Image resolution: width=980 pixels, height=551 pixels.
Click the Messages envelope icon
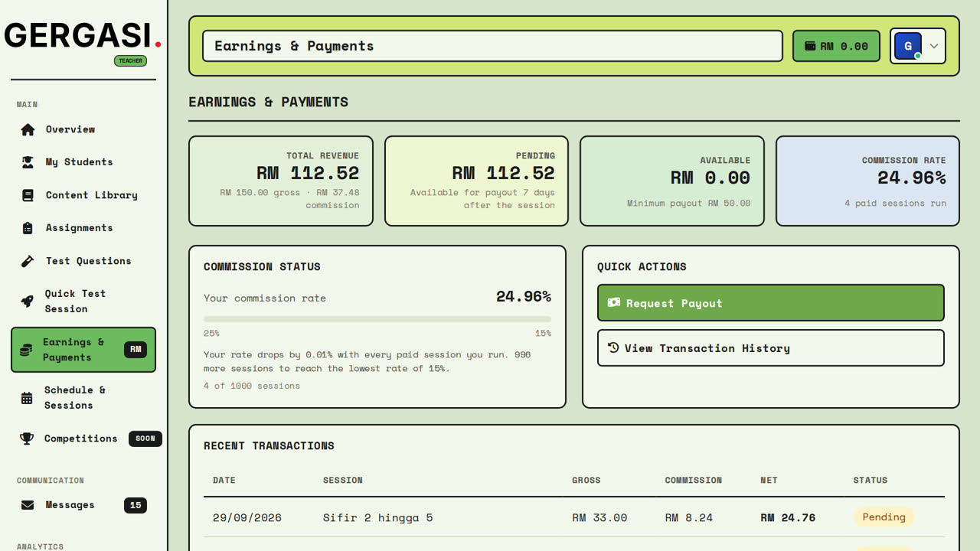28,505
